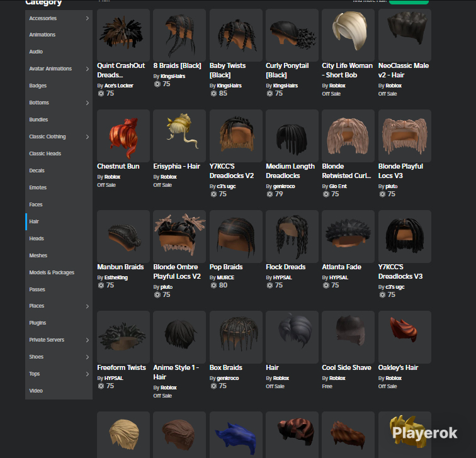Open the Cool Side Shave thumbnail

348,337
